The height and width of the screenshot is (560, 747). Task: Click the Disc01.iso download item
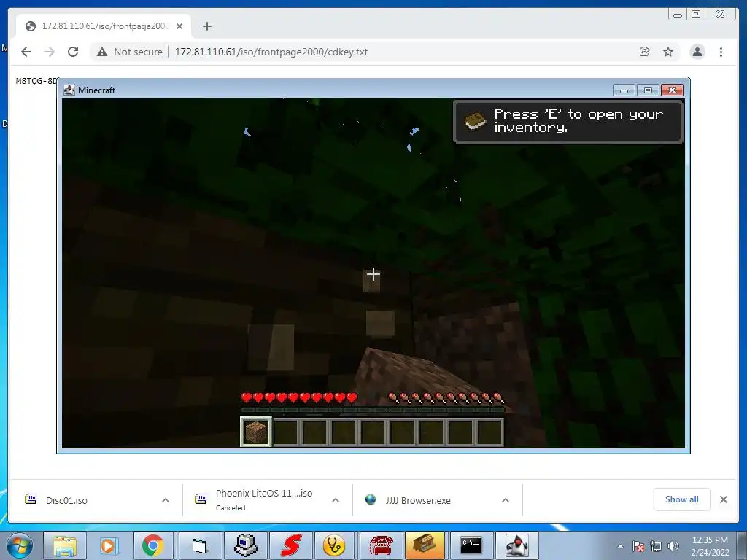point(94,500)
